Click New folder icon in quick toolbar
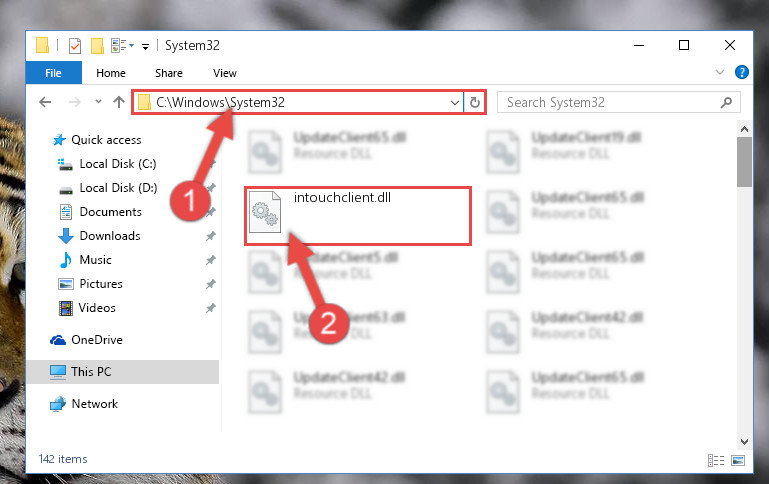 97,46
